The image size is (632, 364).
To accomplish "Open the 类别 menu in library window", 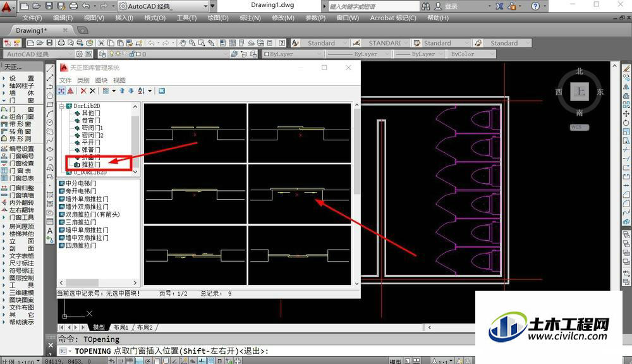I will click(83, 80).
